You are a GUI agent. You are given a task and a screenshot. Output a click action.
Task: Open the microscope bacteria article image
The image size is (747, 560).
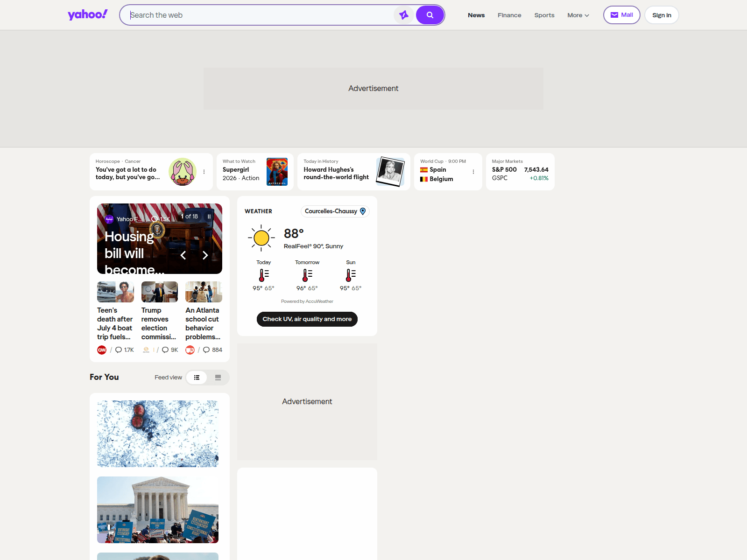coord(158,434)
